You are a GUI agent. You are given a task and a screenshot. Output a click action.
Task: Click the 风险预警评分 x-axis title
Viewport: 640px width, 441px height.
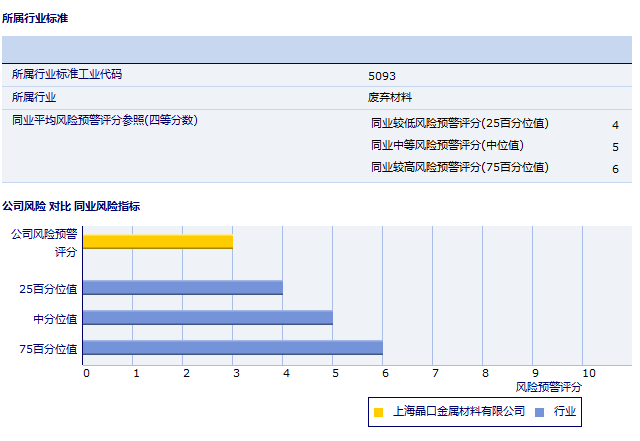pyautogui.click(x=548, y=386)
